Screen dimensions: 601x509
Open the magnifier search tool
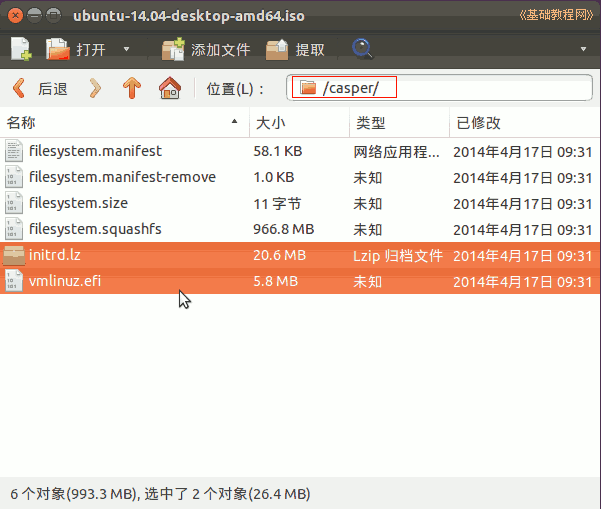tap(361, 49)
